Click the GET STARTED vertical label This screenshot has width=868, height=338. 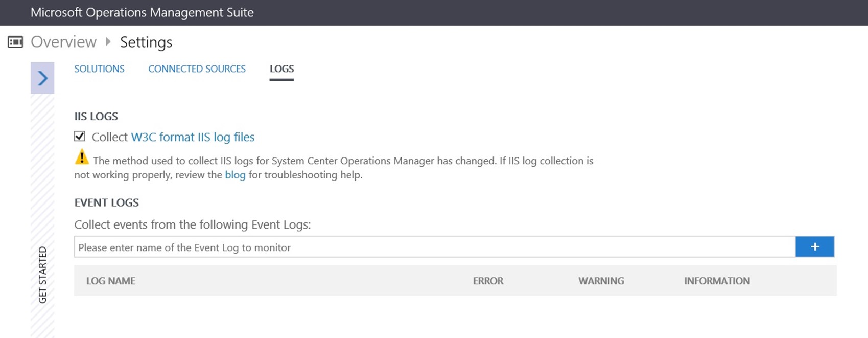point(42,275)
